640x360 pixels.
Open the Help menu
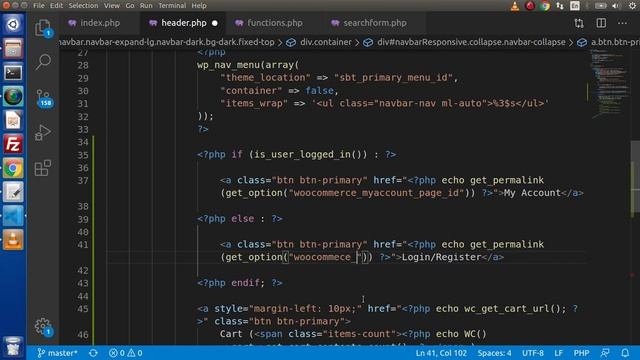click(x=199, y=6)
